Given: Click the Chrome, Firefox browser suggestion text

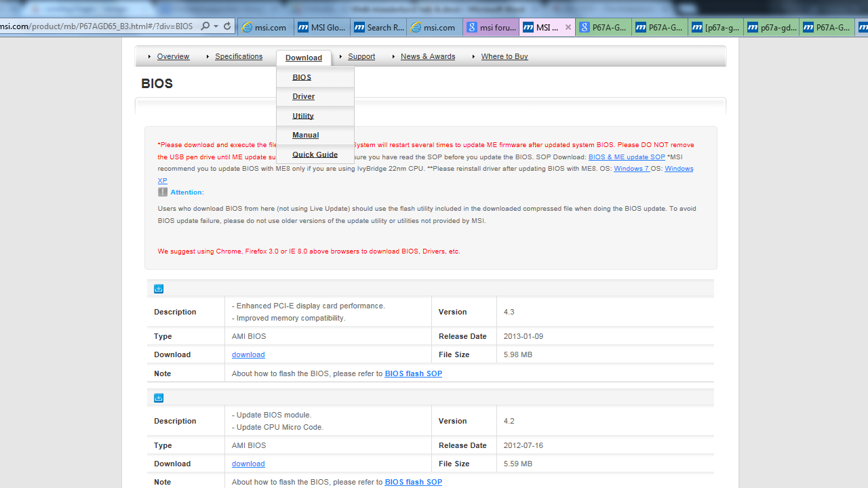Looking at the screenshot, I should point(309,251).
